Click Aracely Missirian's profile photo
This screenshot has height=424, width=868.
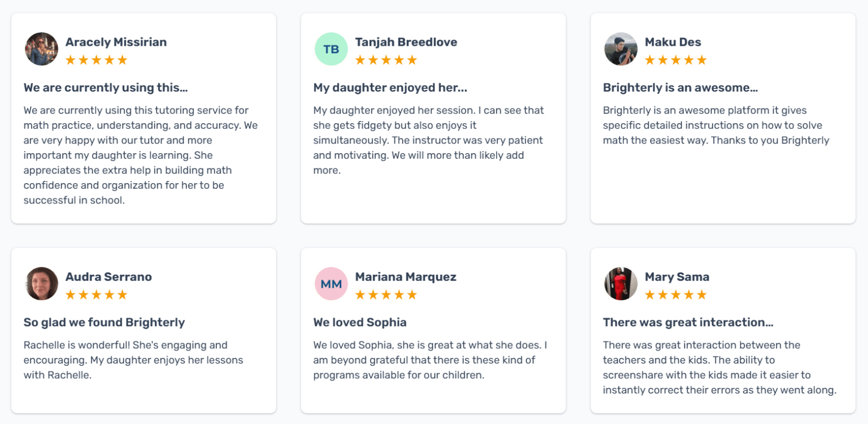[x=42, y=49]
